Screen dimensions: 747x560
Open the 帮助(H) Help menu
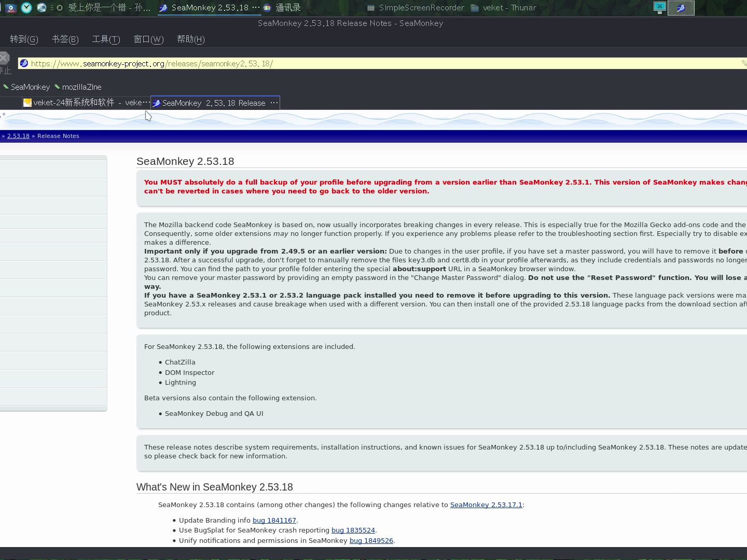[190, 39]
